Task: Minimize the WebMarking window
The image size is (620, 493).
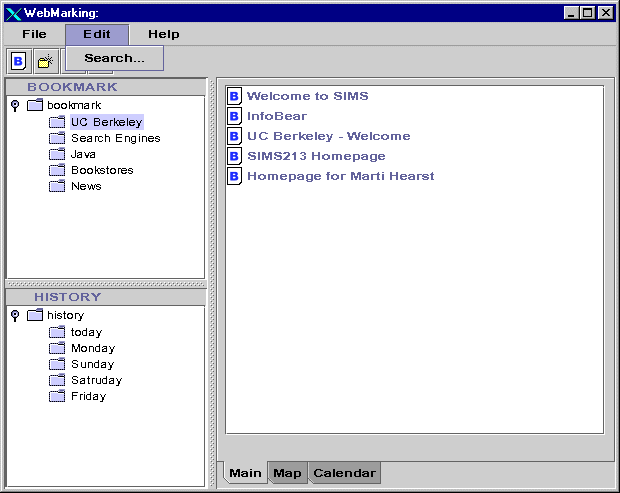Action: tap(571, 13)
